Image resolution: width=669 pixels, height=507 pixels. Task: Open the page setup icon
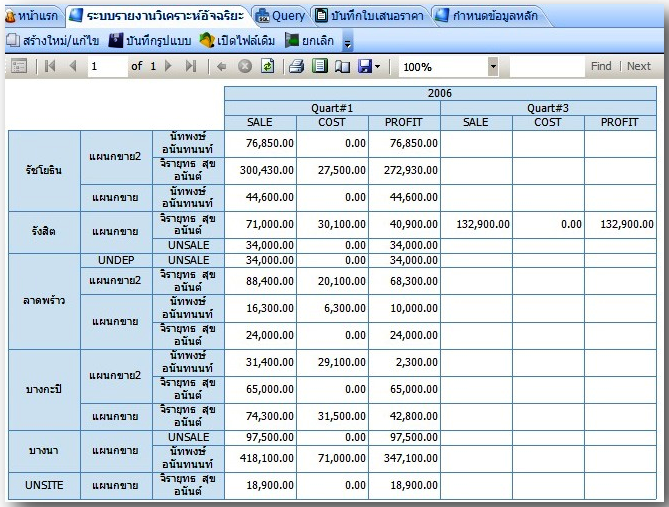coord(342,66)
